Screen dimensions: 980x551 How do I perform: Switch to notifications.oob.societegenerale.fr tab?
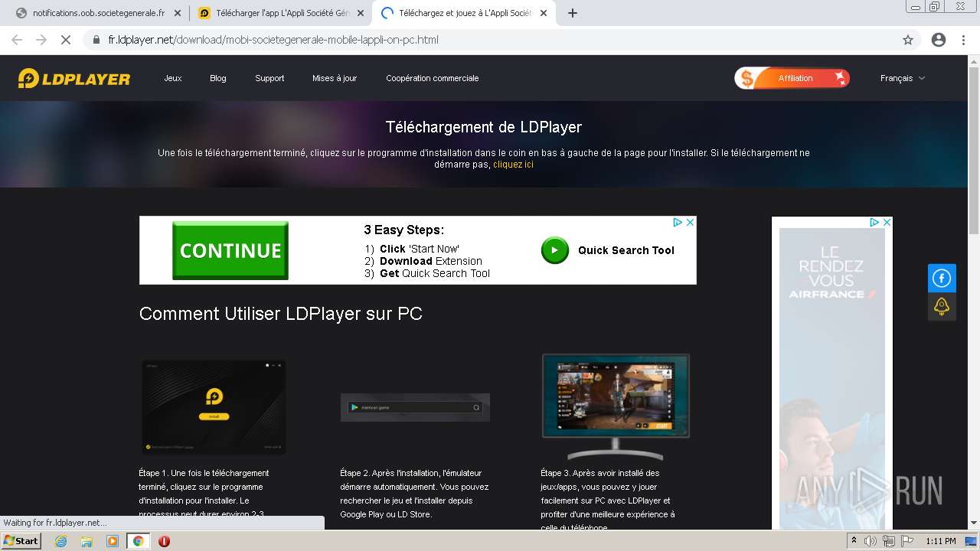pos(98,13)
